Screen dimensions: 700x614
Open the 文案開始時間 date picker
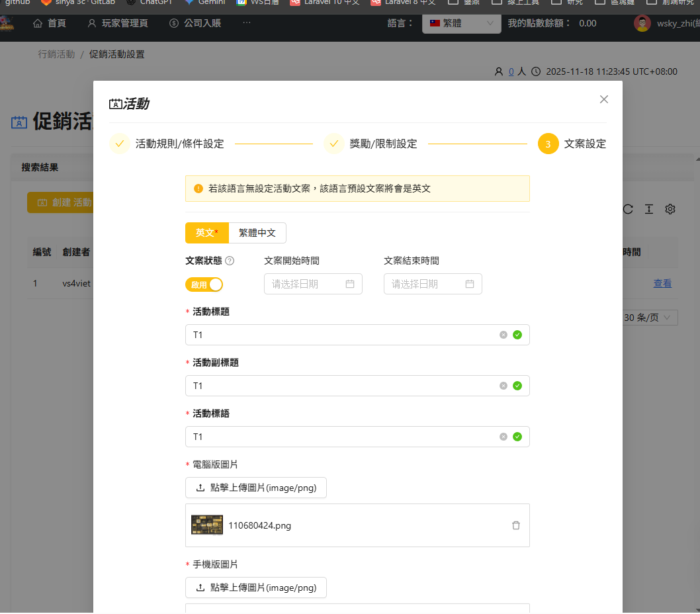coord(313,284)
